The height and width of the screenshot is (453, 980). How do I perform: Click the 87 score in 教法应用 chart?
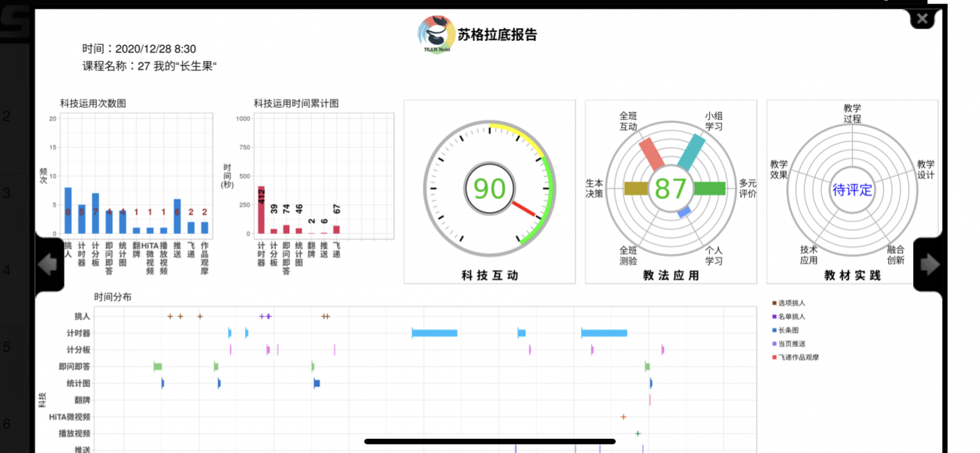point(670,189)
